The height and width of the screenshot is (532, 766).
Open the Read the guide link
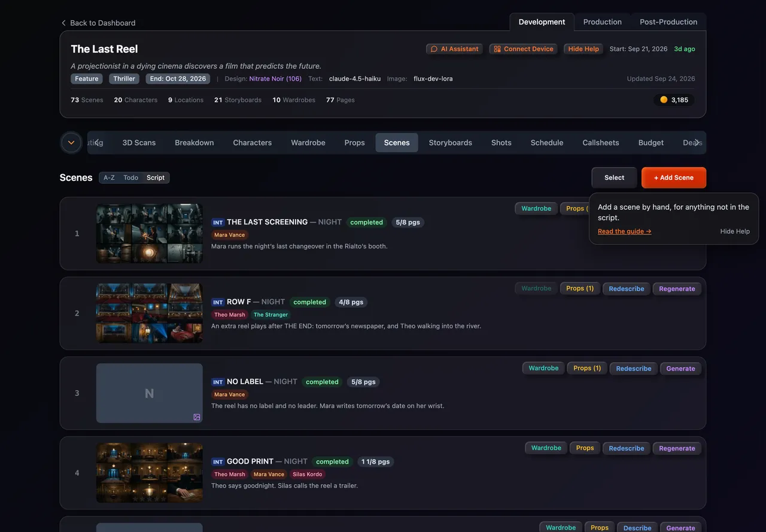coord(624,232)
